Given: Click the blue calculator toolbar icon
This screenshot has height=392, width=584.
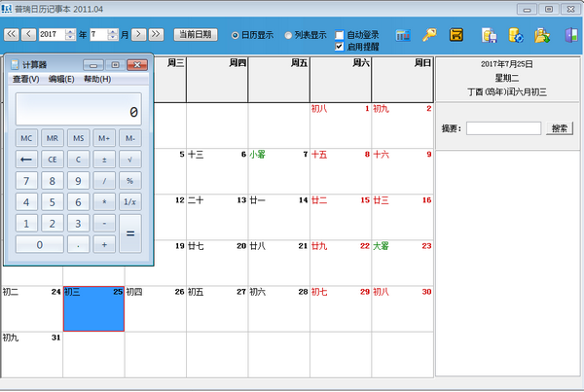Looking at the screenshot, I should 402,36.
